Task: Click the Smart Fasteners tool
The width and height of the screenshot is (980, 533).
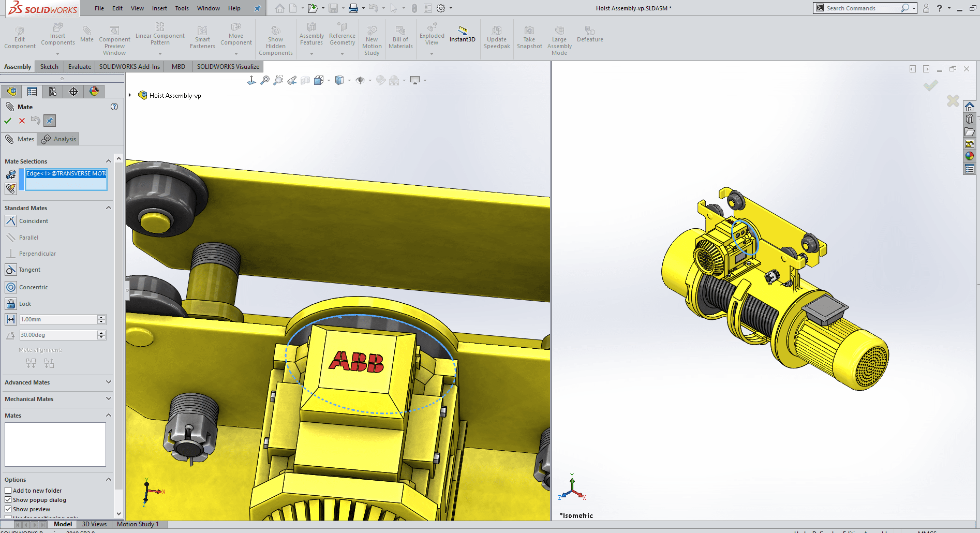Action: pyautogui.click(x=202, y=38)
